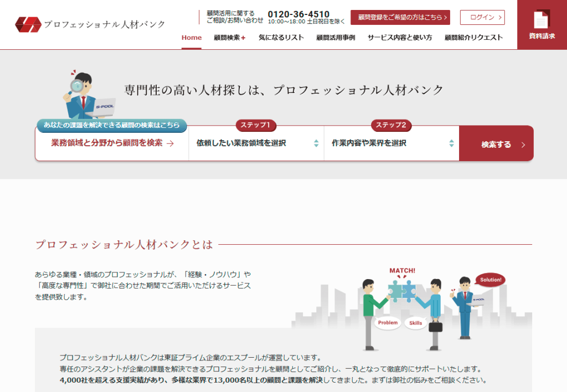Click the puzzle pieces MATCH illustration
Image resolution: width=567 pixels, height=392 pixels.
(401, 288)
